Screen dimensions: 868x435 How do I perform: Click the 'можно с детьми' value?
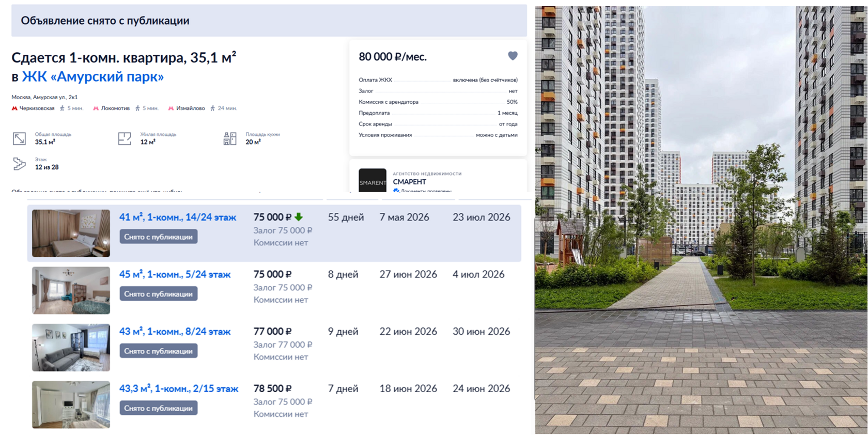click(x=497, y=135)
